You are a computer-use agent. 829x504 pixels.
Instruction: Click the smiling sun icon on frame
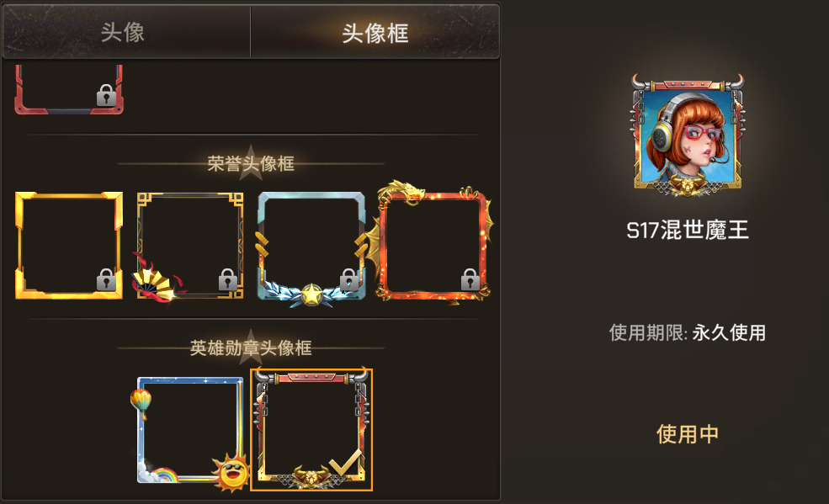click(x=231, y=472)
